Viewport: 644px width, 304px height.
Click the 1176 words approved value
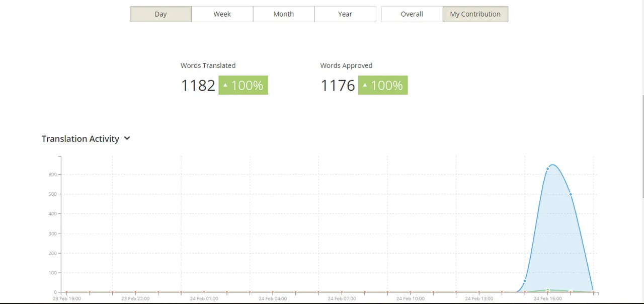[338, 86]
